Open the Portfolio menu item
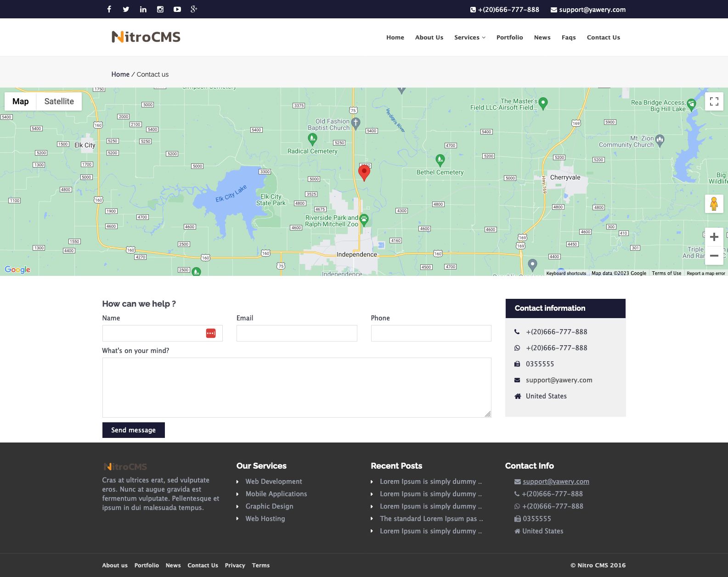This screenshot has height=577, width=728. [x=509, y=38]
